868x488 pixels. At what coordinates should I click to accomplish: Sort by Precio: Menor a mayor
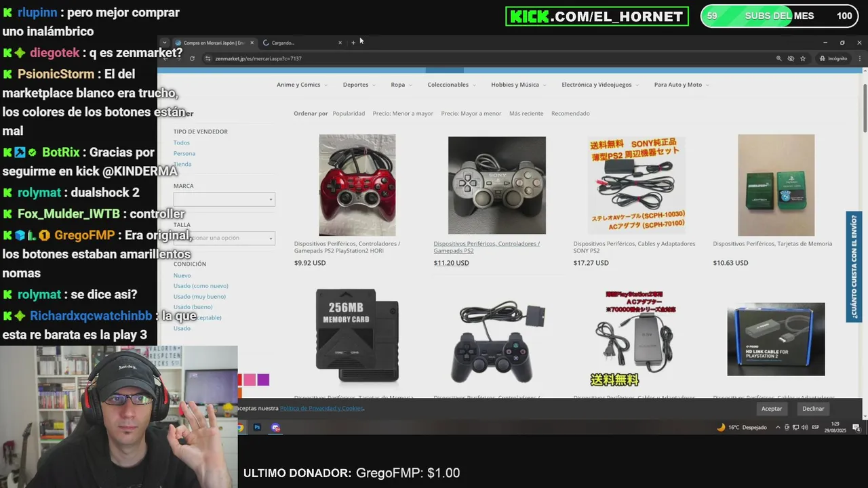pyautogui.click(x=403, y=113)
